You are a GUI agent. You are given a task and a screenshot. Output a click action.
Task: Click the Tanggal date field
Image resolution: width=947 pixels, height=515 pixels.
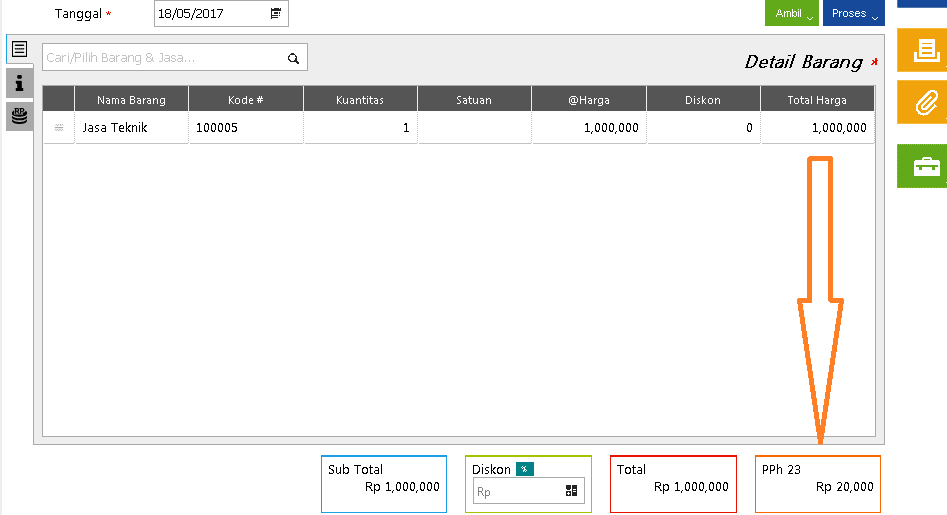pyautogui.click(x=210, y=14)
